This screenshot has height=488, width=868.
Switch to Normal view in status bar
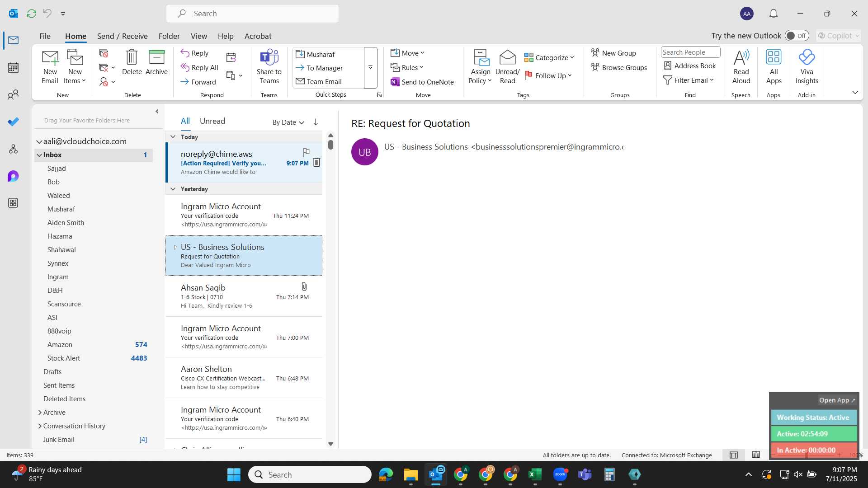click(x=734, y=455)
